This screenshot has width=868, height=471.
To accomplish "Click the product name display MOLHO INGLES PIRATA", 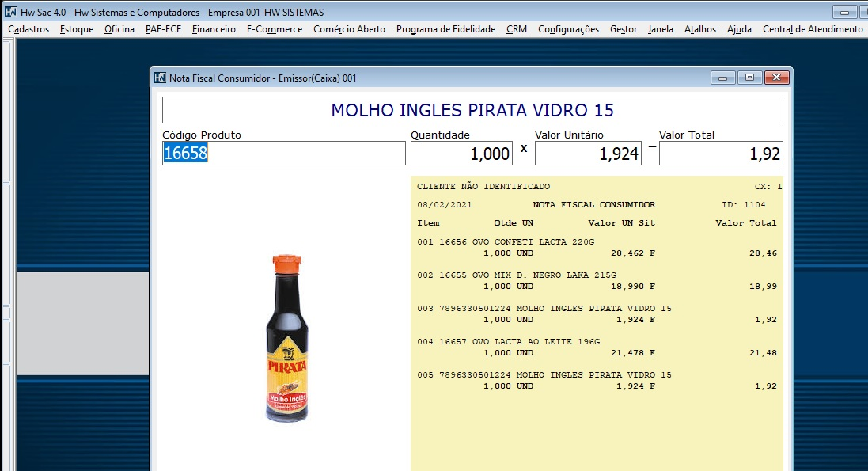I will (472, 110).
